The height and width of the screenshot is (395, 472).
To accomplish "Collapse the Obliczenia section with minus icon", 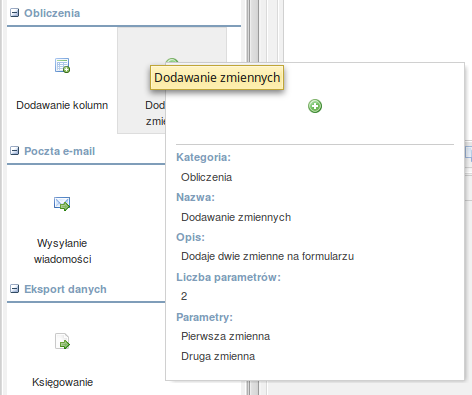I will (14, 13).
